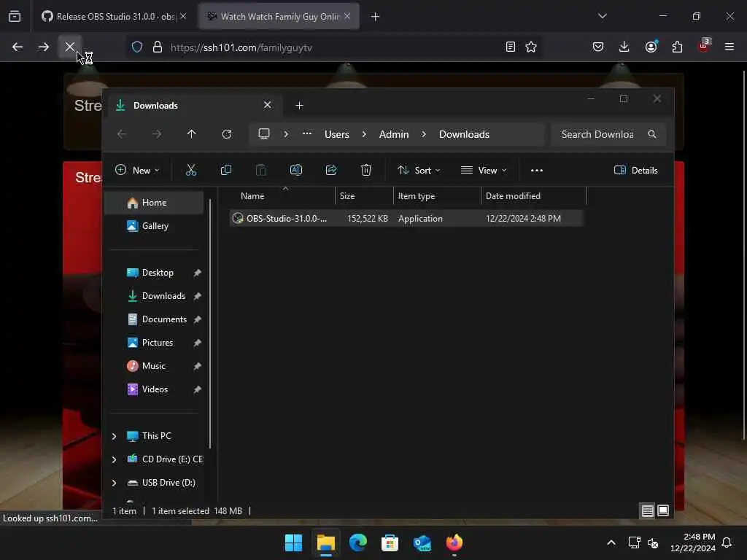Click Admin in the address breadcrumb
The image size is (747, 560).
point(393,134)
